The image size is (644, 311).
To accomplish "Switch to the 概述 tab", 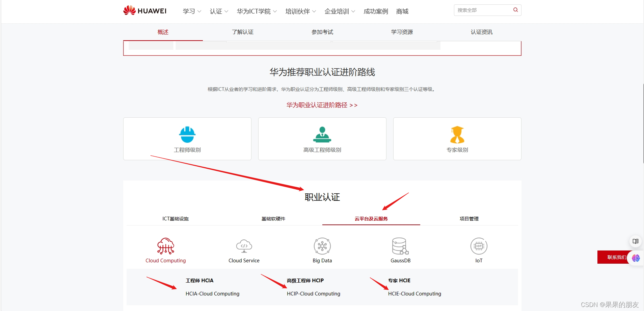I will coord(163,32).
